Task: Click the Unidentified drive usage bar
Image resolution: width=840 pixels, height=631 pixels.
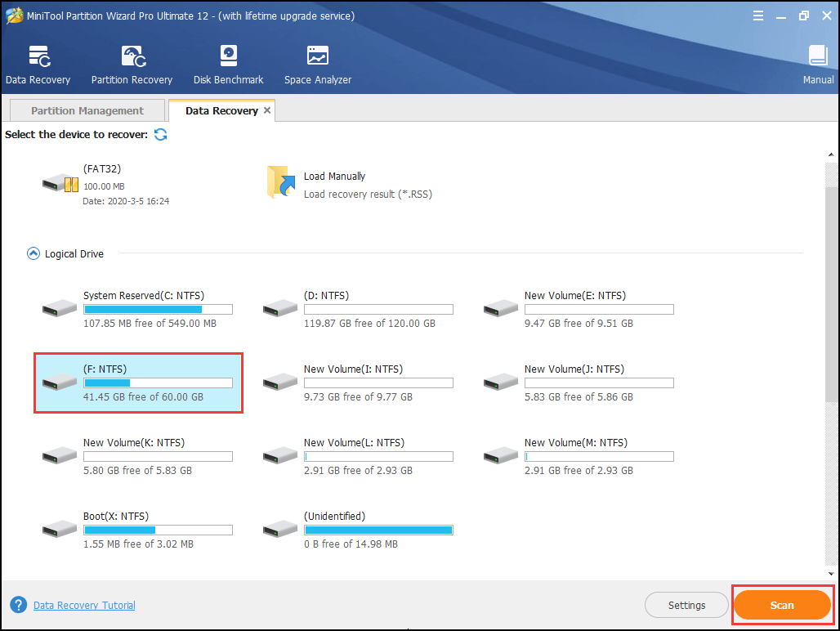Action: tap(379, 530)
